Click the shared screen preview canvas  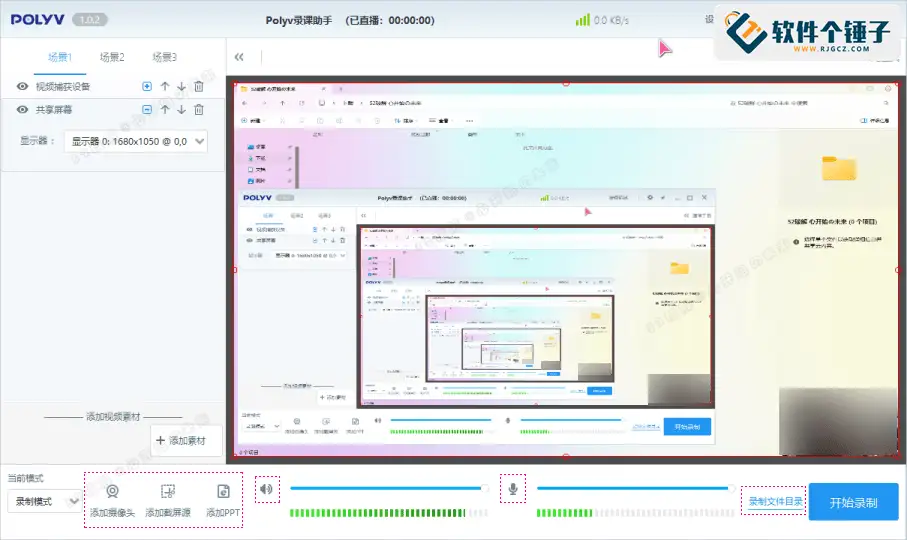[566, 270]
